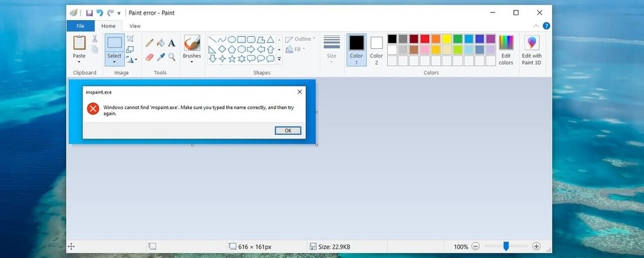This screenshot has width=644, height=258.
Task: Pick the Pentagon shape
Action: (x=232, y=49)
